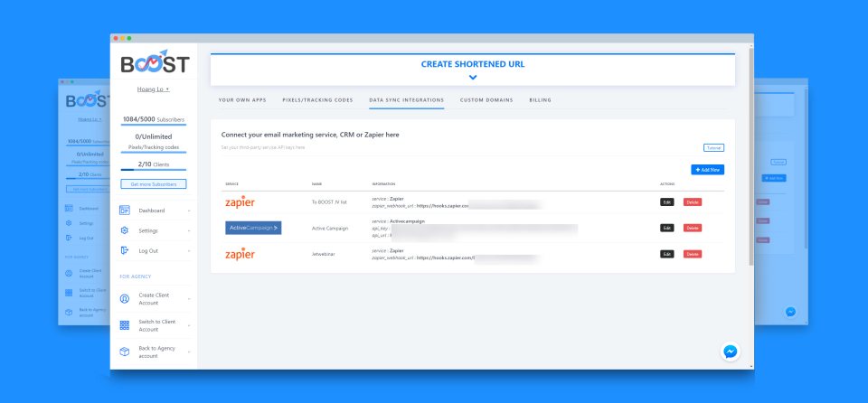This screenshot has height=403, width=868.
Task: Delete the To BOOST JV list integration
Action: 693,202
